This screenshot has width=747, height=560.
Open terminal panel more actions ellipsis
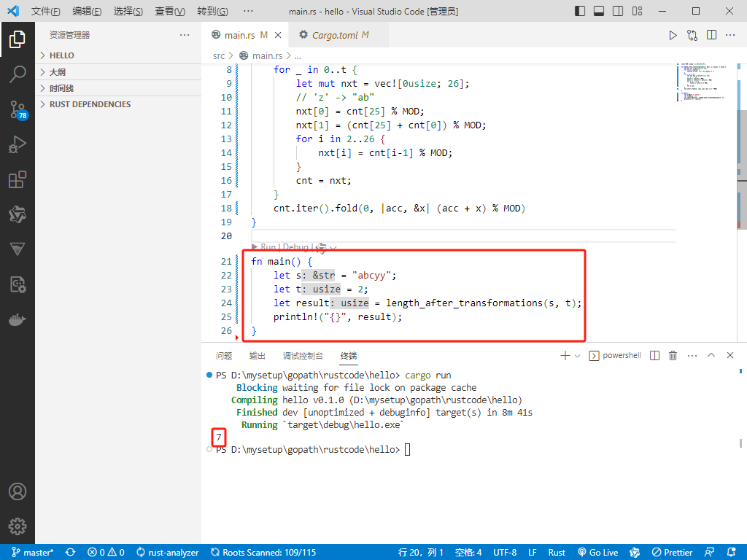tap(692, 356)
